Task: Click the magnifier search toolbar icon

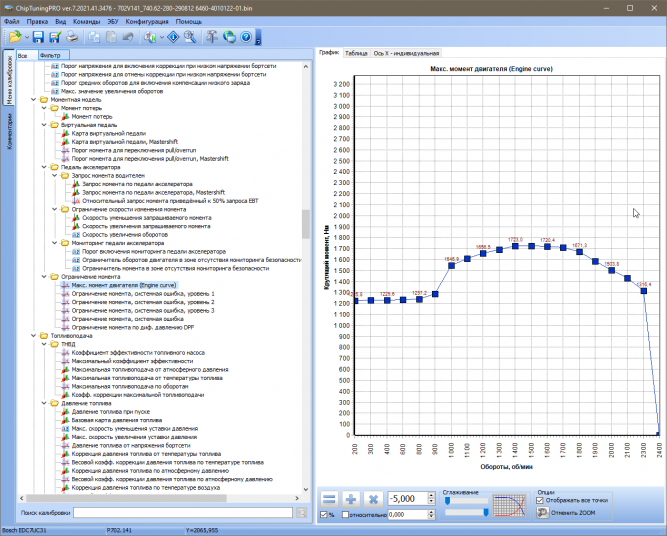Action: 190,37
